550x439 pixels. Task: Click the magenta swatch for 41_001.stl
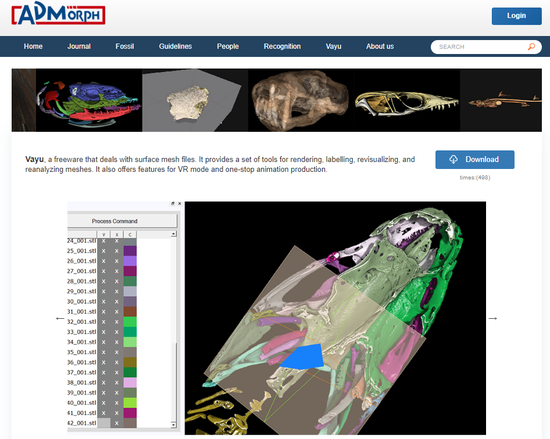click(130, 413)
